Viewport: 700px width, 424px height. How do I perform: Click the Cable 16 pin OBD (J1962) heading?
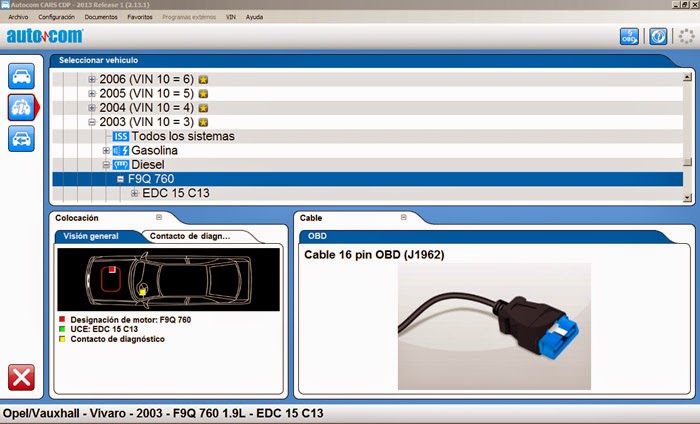pos(374,255)
